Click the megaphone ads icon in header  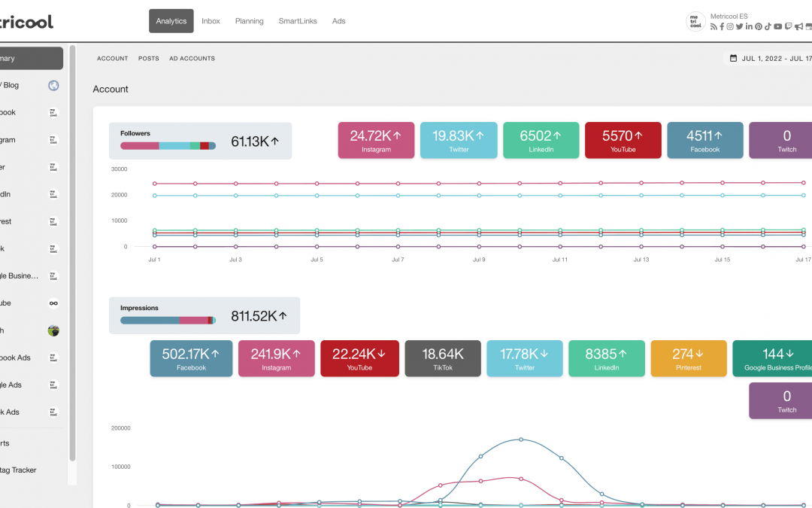(x=799, y=26)
